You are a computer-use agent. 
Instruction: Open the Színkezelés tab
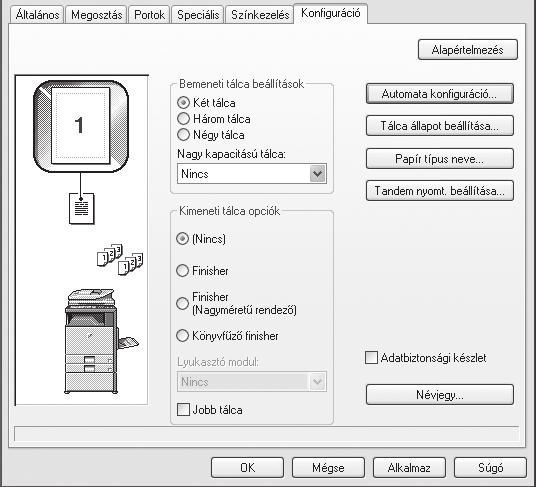tap(260, 15)
